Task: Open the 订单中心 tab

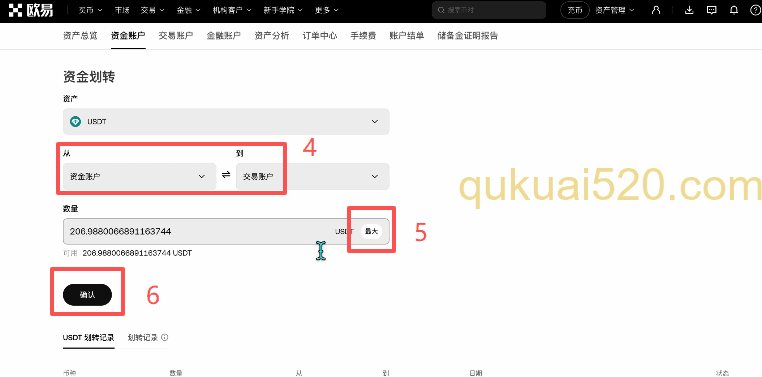Action: tap(319, 35)
